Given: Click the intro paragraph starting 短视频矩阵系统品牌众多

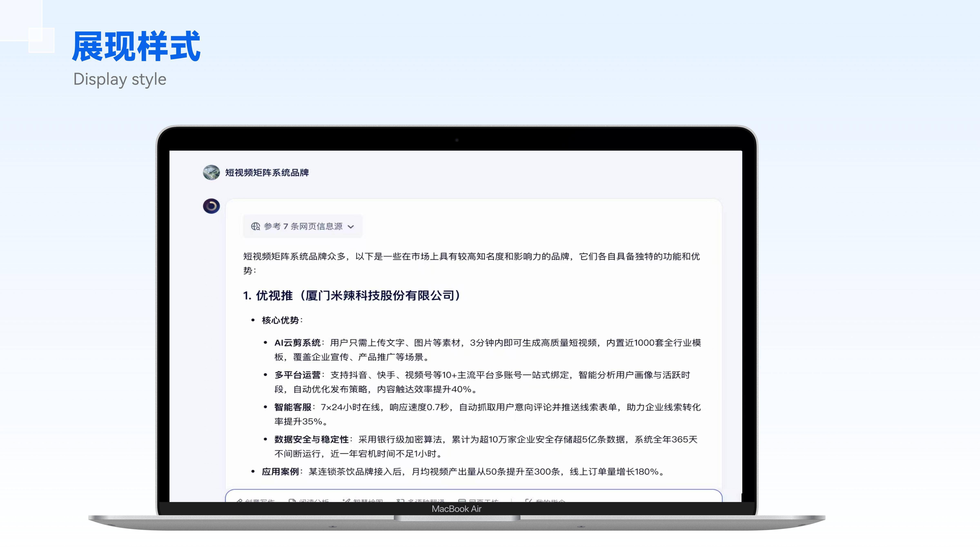Looking at the screenshot, I should pyautogui.click(x=471, y=263).
